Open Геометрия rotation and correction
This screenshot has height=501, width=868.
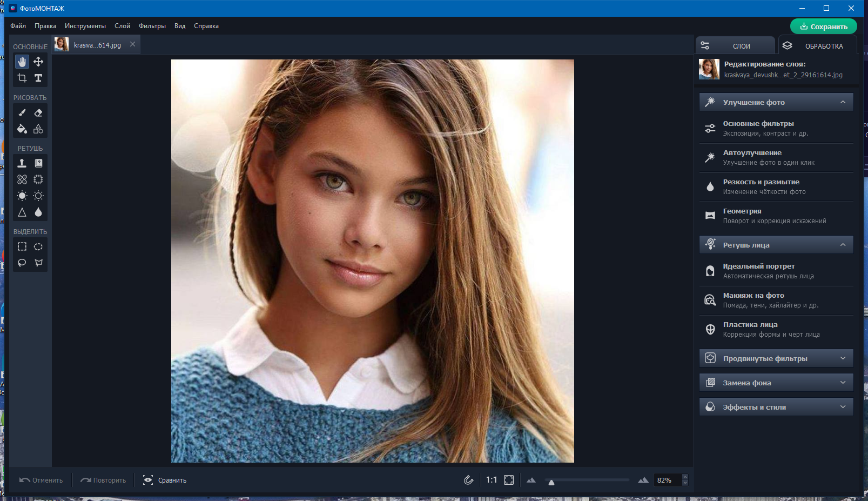(776, 216)
